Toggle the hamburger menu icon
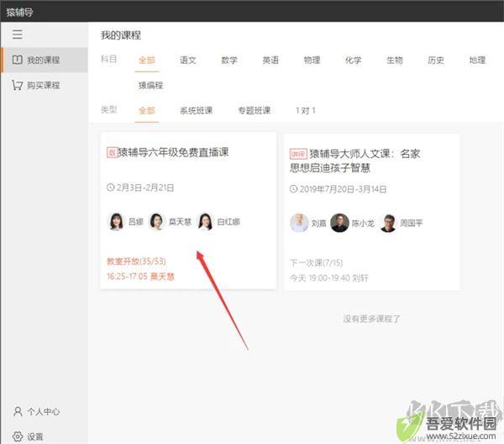 pos(18,34)
